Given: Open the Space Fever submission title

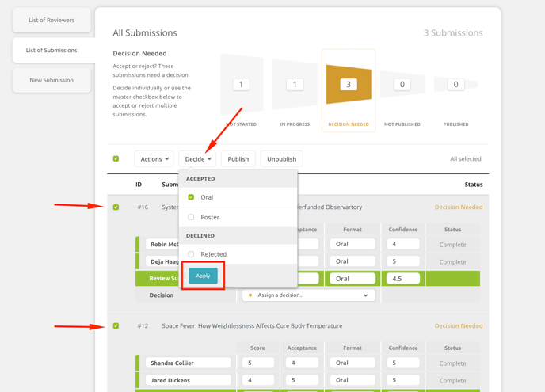Looking at the screenshot, I should (252, 326).
